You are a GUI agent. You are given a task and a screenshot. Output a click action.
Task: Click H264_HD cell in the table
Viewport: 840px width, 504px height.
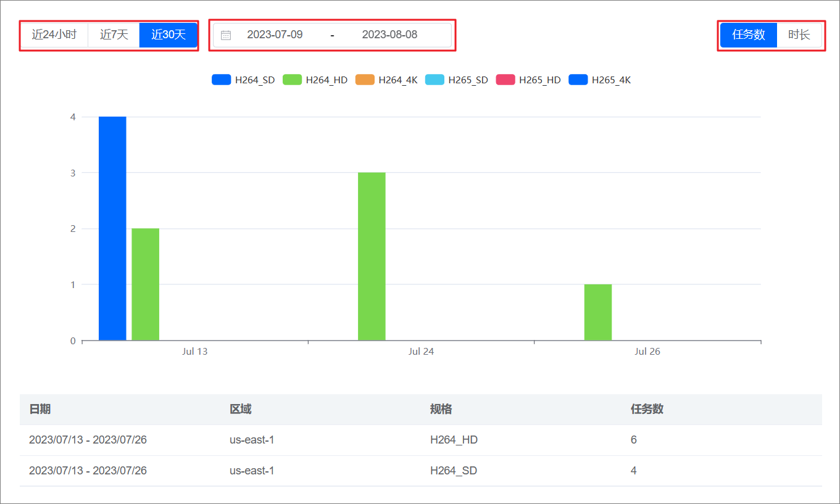pyautogui.click(x=454, y=440)
